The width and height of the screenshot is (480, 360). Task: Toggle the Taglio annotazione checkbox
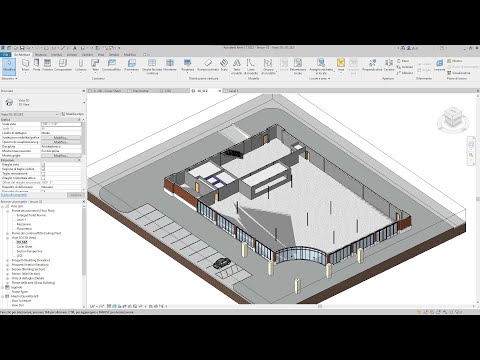pyautogui.click(x=43, y=174)
